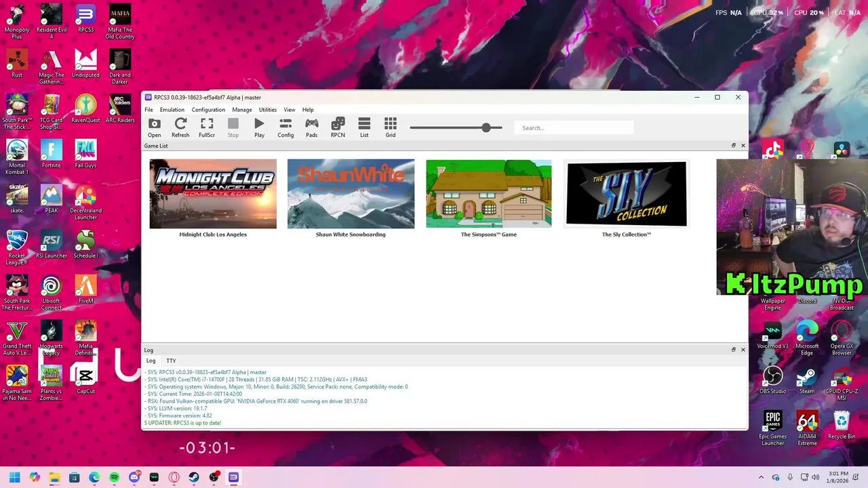Select The Sly Collection thumbnail
The image size is (868, 488).
tap(627, 194)
